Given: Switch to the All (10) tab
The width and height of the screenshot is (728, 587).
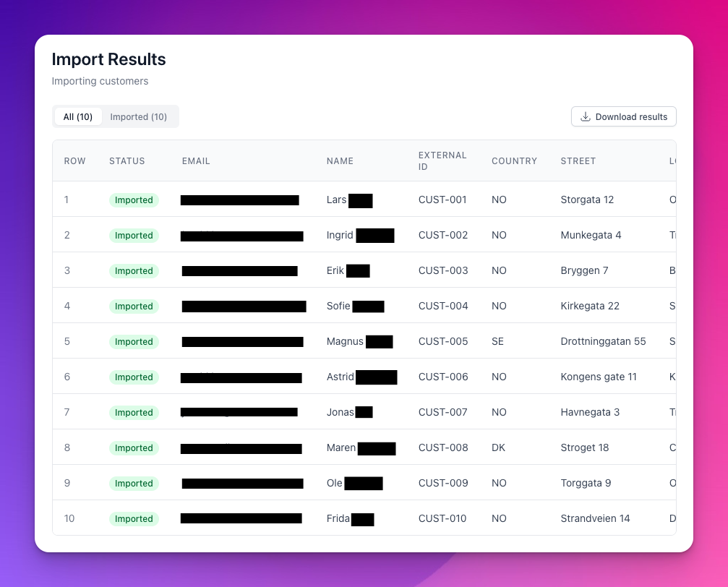Looking at the screenshot, I should coord(78,116).
